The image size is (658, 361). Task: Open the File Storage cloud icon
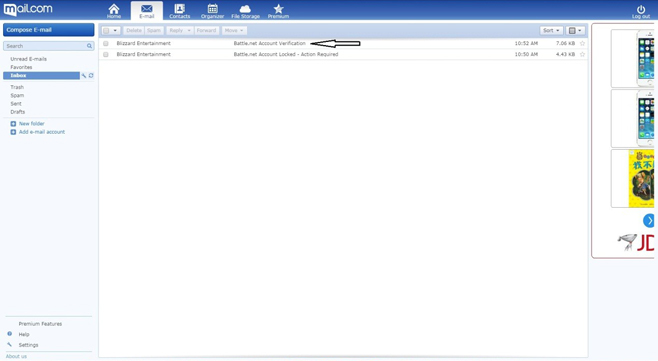pyautogui.click(x=245, y=9)
